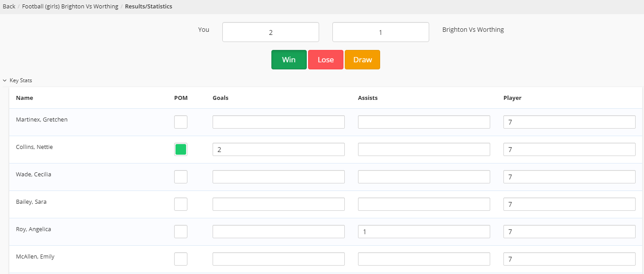Select Assists field for Bailey, Sara
This screenshot has width=644, height=274.
424,204
